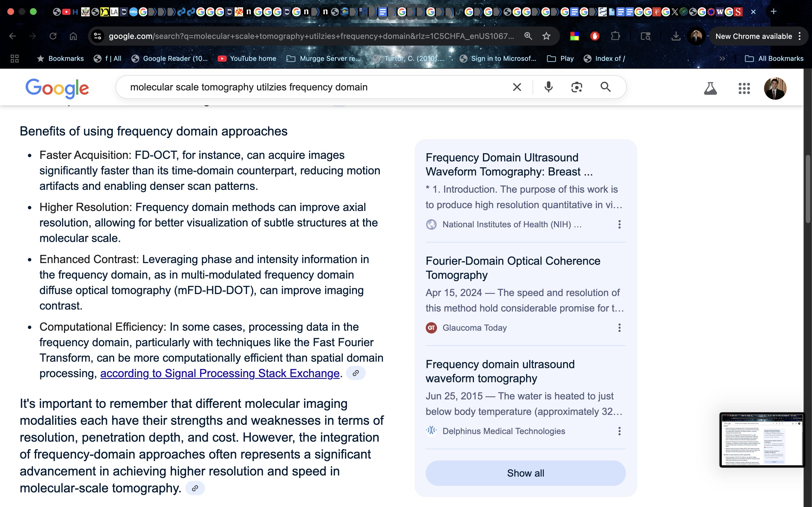Click the screenshot preview thumbnail

click(x=761, y=440)
